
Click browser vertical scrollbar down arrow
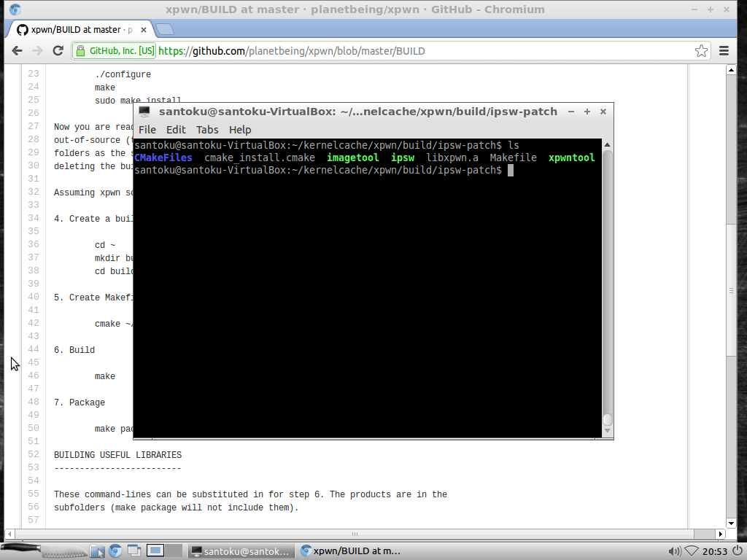point(731,524)
